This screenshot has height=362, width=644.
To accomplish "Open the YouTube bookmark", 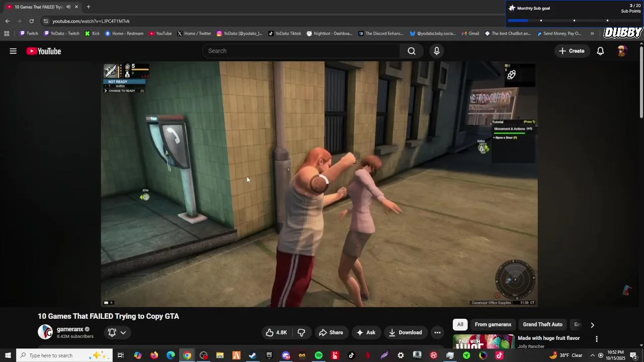I will (160, 34).
